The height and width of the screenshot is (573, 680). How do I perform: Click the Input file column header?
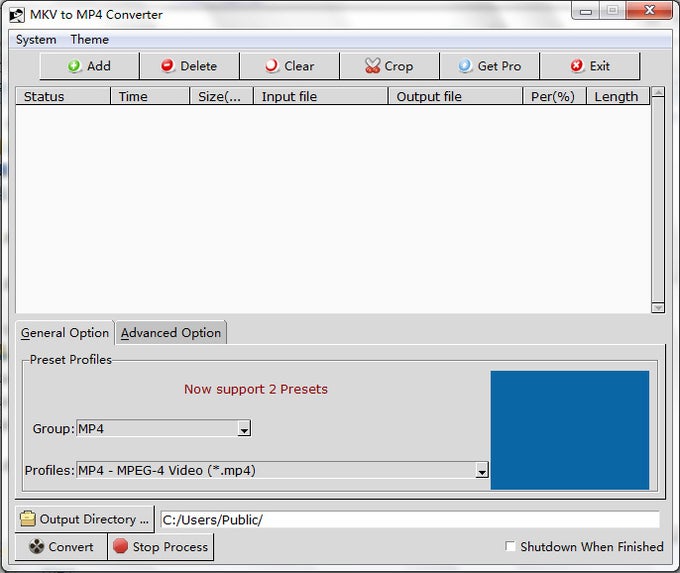(320, 96)
